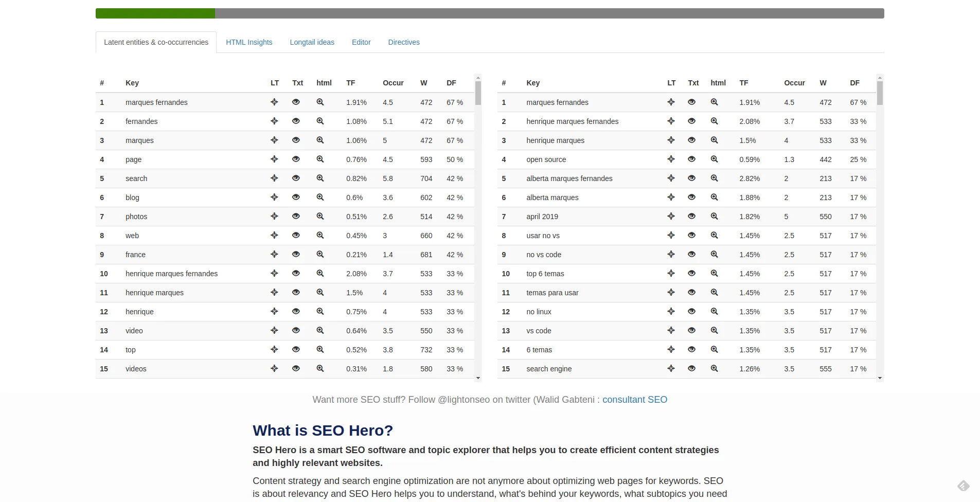Open the Longtail ideas tab

click(x=312, y=42)
